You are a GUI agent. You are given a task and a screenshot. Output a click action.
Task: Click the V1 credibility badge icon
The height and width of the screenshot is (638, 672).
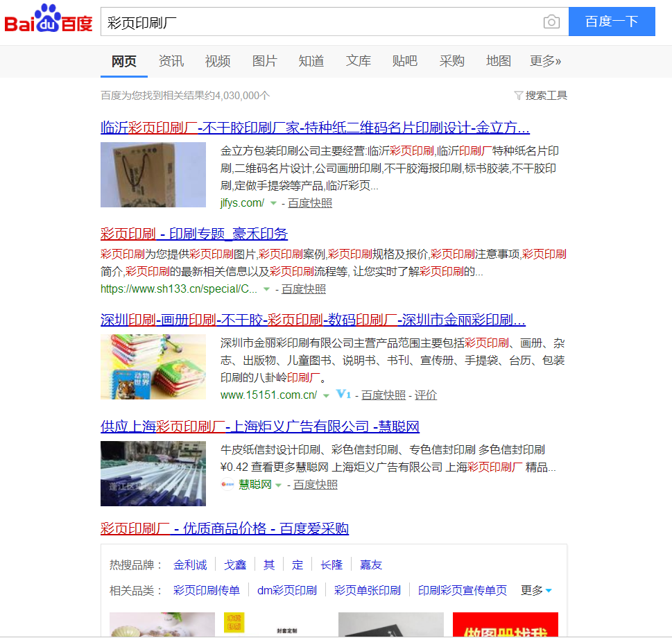343,394
